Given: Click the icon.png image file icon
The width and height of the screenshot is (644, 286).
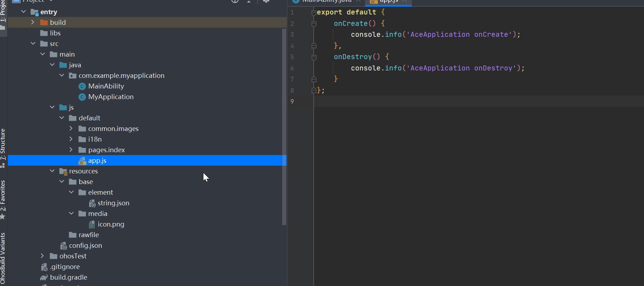Looking at the screenshot, I should (x=92, y=224).
